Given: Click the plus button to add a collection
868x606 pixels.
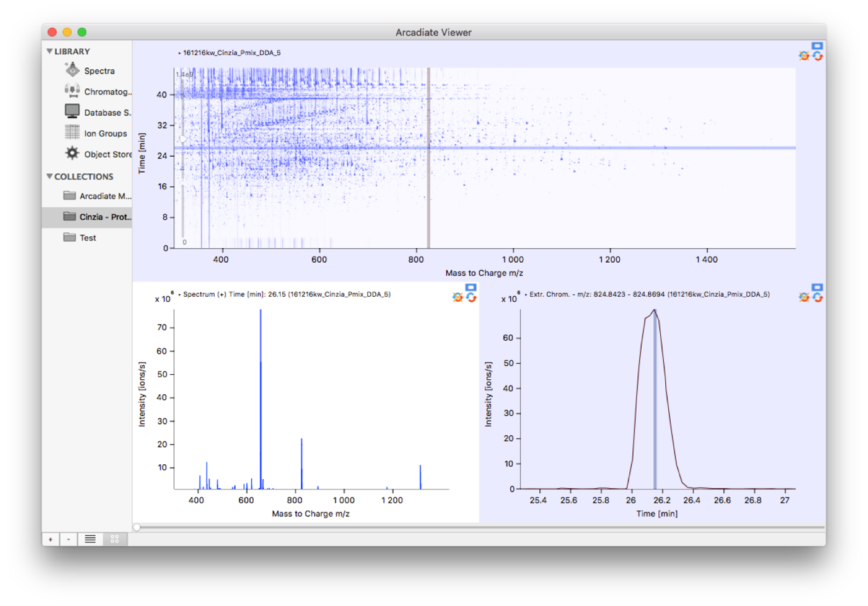Looking at the screenshot, I should pos(50,539).
